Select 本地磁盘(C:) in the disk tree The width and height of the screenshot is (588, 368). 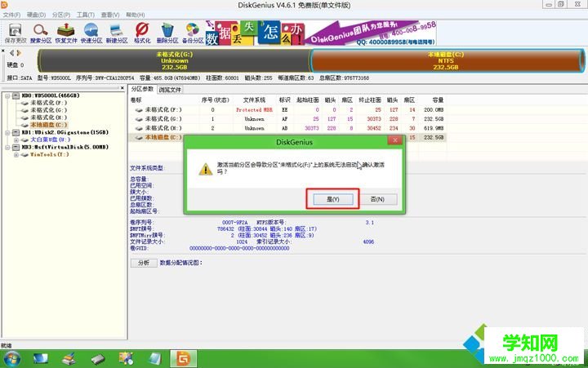49,125
